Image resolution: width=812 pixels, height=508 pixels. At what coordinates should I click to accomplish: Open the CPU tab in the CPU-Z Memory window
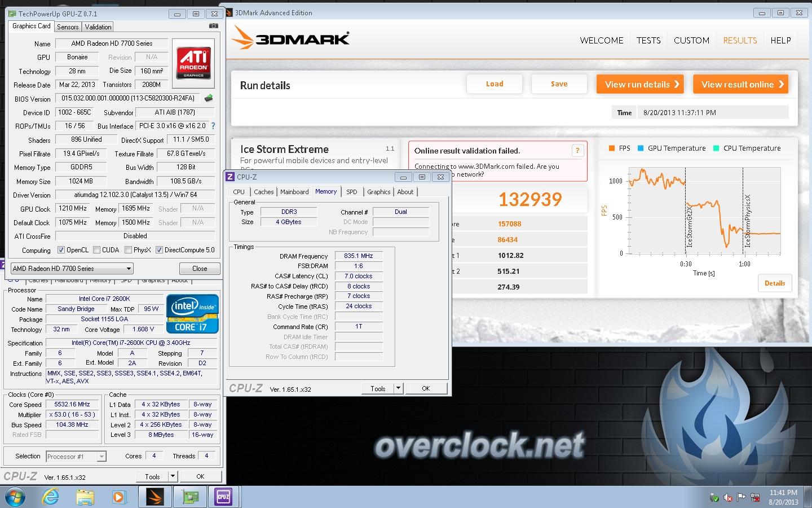click(239, 192)
